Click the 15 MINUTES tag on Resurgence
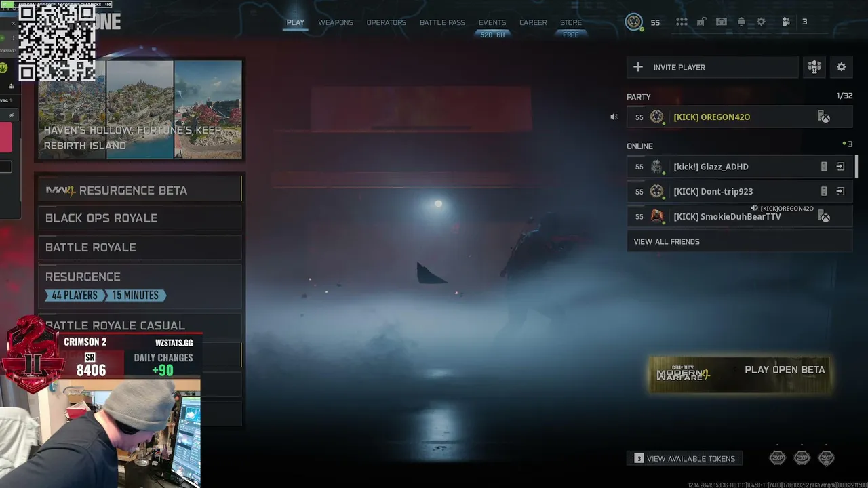This screenshot has width=868, height=488. coord(135,296)
